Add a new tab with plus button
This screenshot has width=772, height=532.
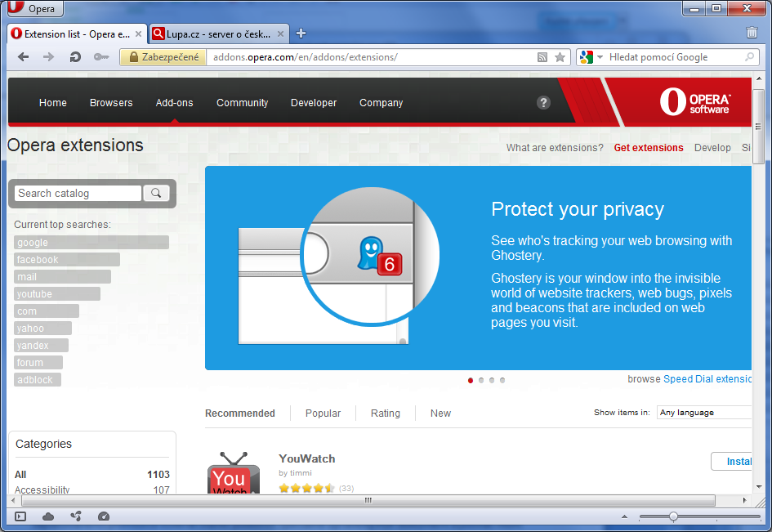point(301,34)
